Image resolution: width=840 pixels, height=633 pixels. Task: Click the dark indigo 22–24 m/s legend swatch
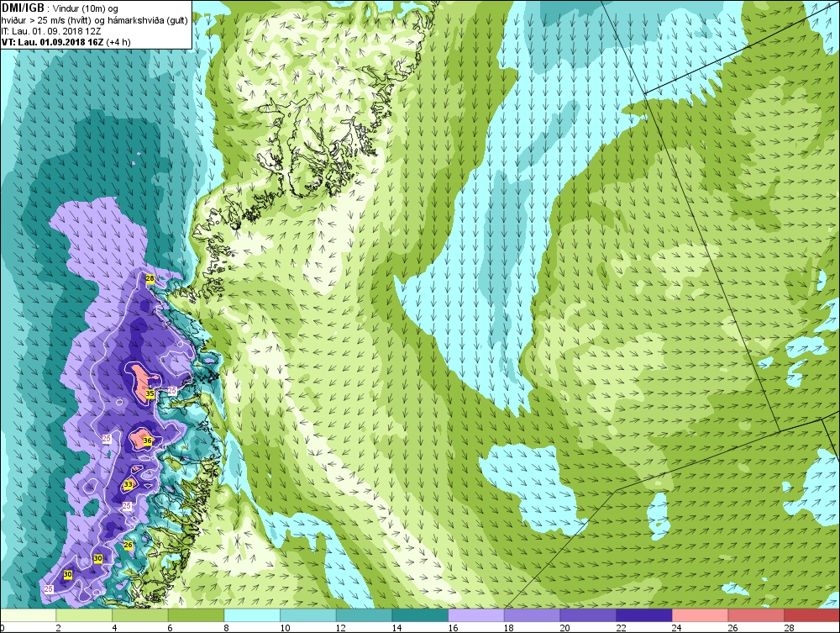pos(644,615)
